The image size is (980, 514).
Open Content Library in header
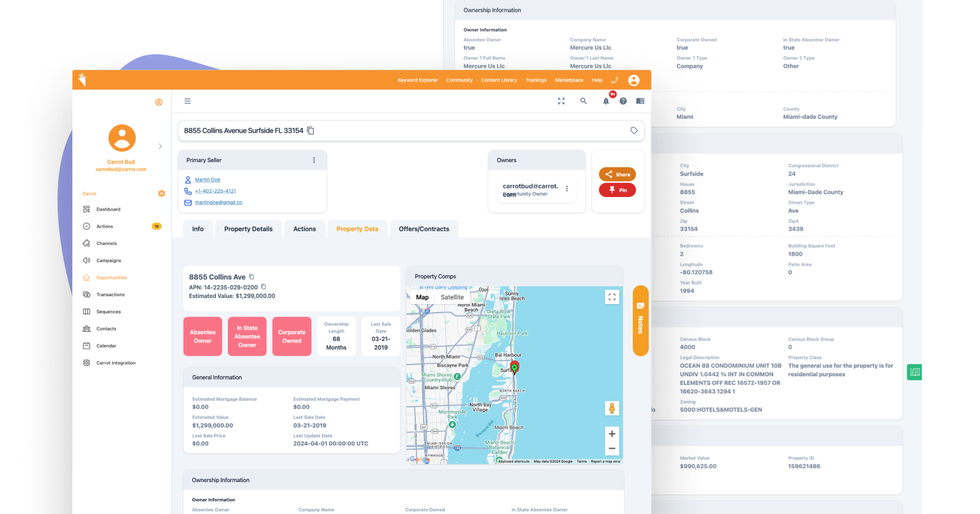coord(499,80)
